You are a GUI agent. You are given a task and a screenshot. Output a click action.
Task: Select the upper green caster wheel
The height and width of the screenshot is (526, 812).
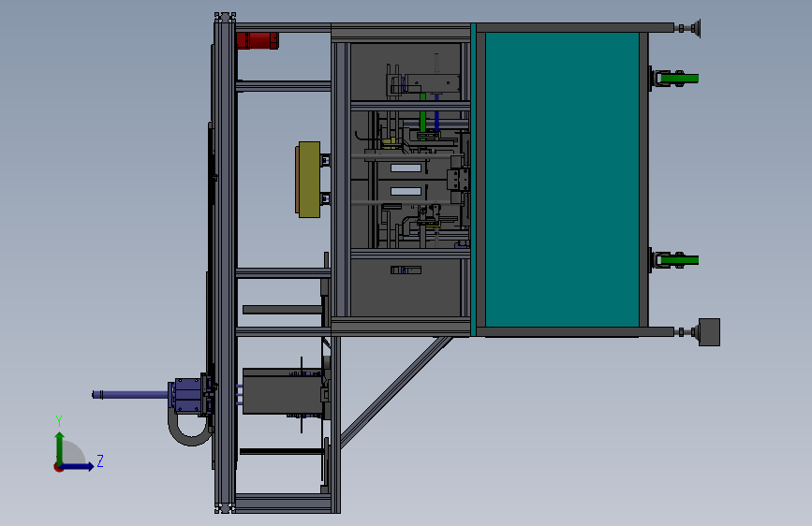[680, 79]
